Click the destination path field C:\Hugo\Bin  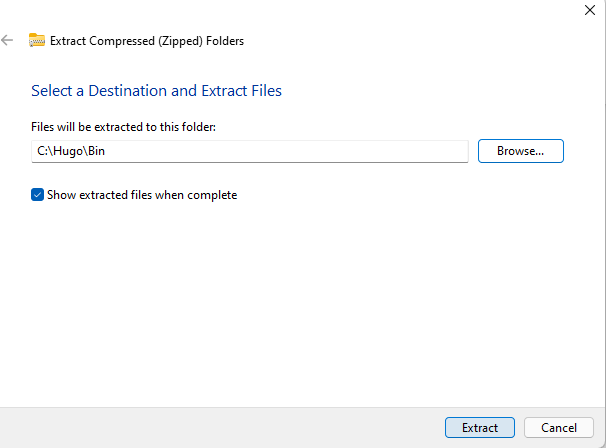(x=250, y=151)
